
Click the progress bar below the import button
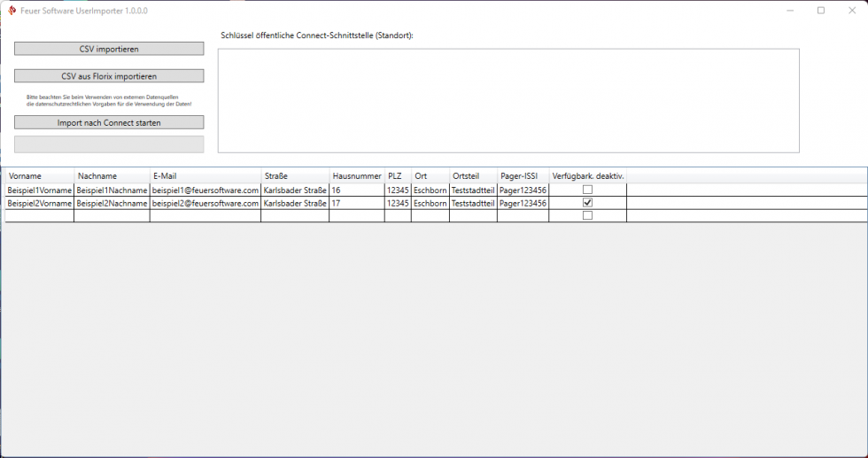pyautogui.click(x=109, y=144)
